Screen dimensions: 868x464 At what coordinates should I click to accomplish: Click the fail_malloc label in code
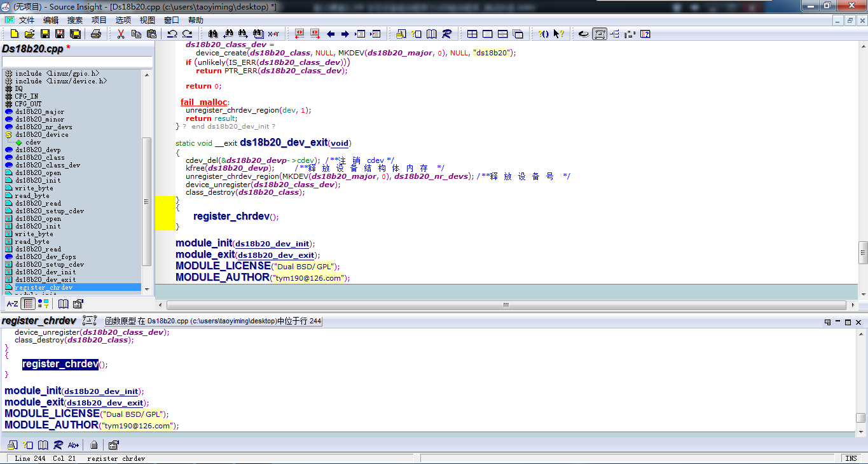203,102
